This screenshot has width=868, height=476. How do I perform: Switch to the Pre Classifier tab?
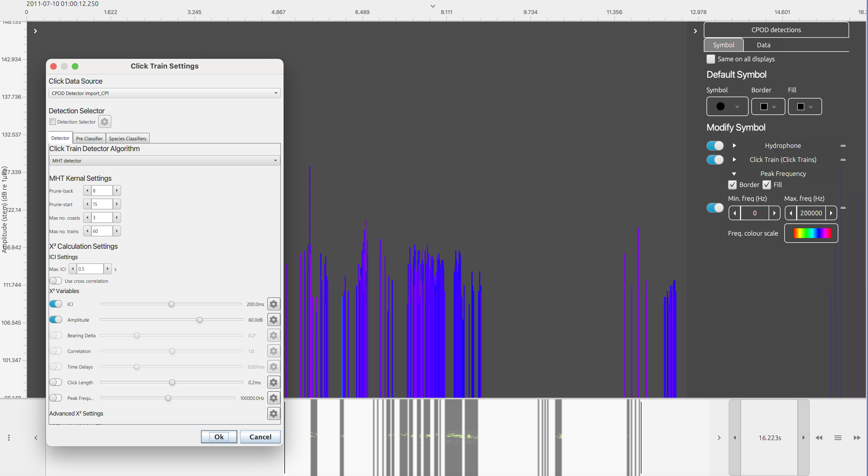click(x=89, y=138)
